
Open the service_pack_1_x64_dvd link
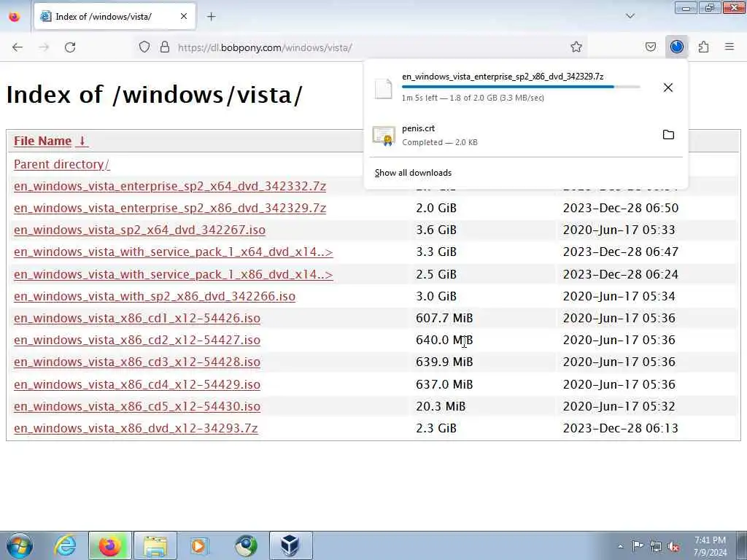point(174,252)
